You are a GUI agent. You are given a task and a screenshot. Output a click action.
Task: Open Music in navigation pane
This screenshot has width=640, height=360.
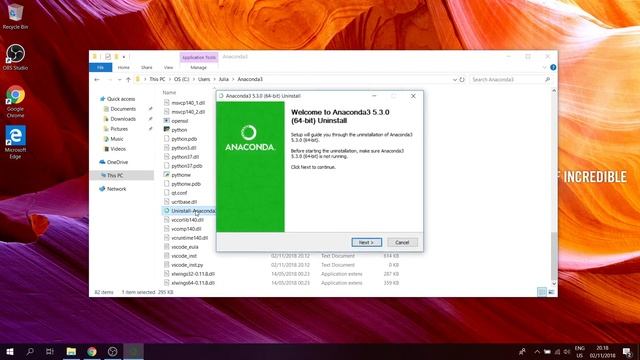(x=117, y=139)
